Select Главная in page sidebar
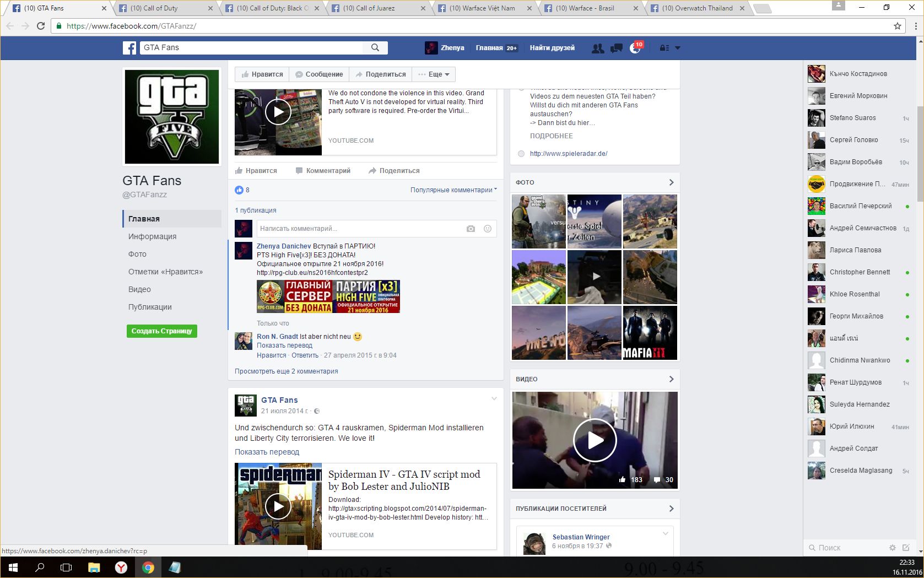 click(x=172, y=219)
